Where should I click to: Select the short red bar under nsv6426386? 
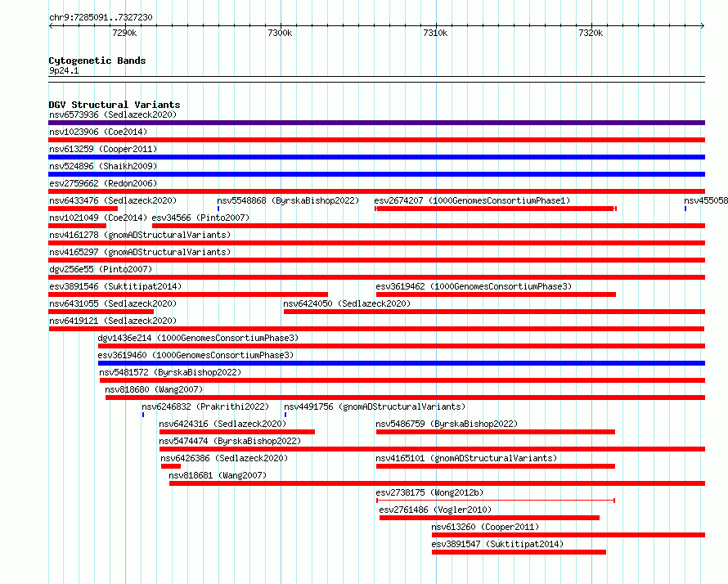[171, 466]
